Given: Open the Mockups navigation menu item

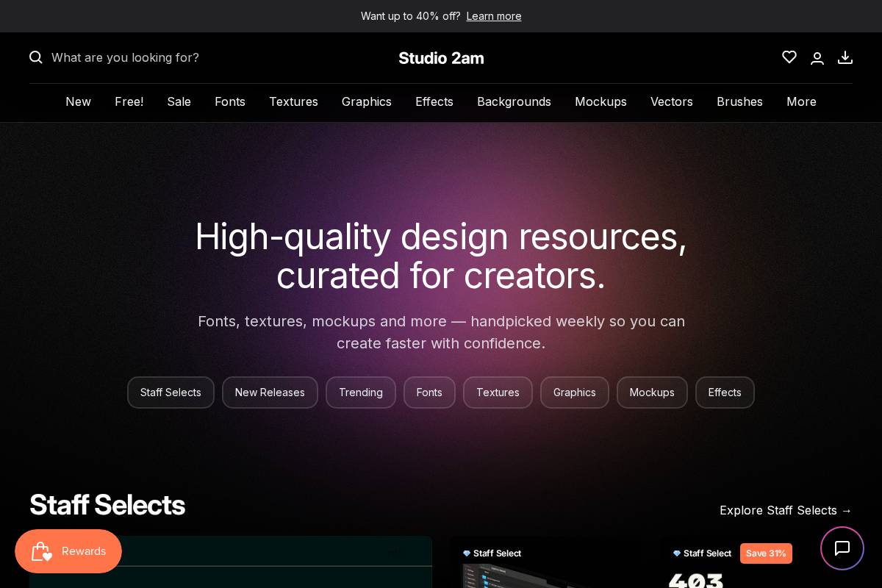Looking at the screenshot, I should 600,101.
